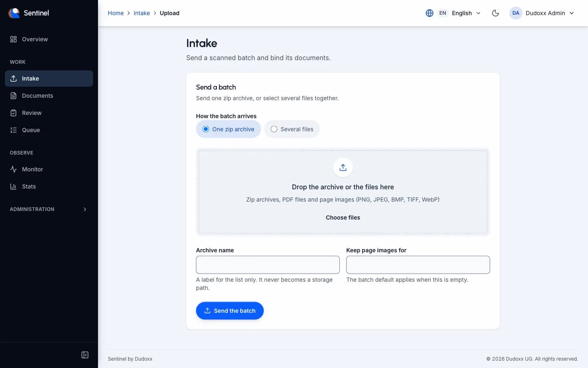Select the One zip archive radio option
Image resolution: width=588 pixels, height=368 pixels.
(x=228, y=129)
